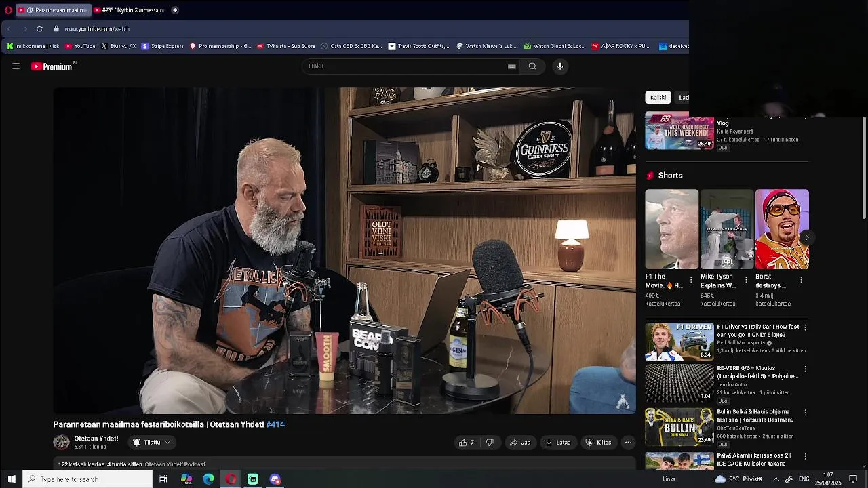This screenshot has width=868, height=488.
Task: Open the Pro membership bookmark
Action: click(220, 46)
